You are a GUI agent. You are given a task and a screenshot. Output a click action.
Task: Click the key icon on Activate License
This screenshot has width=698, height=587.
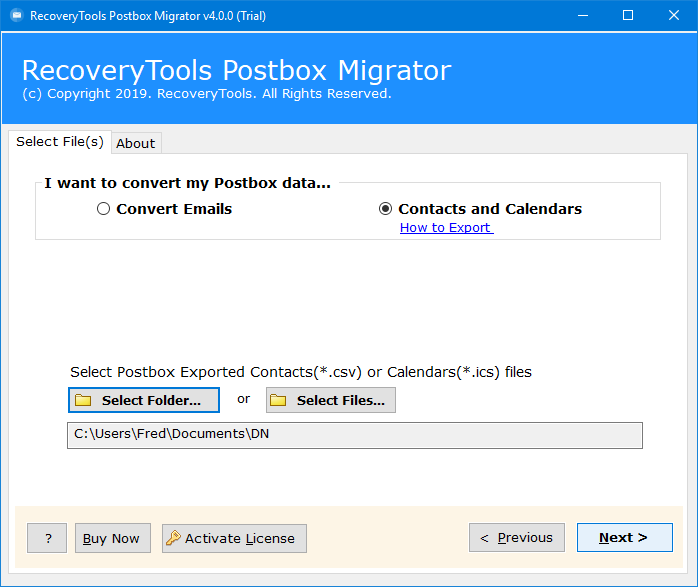(173, 538)
